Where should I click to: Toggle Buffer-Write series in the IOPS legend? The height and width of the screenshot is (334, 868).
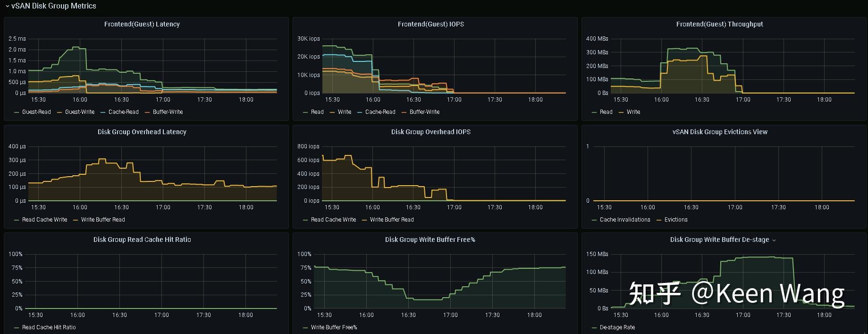(x=424, y=112)
